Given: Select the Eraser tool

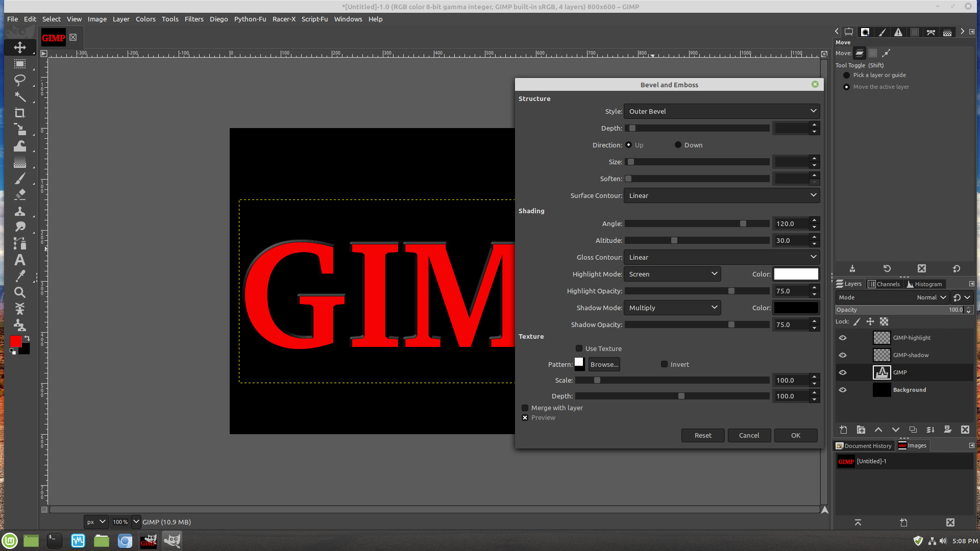Looking at the screenshot, I should coord(20,194).
